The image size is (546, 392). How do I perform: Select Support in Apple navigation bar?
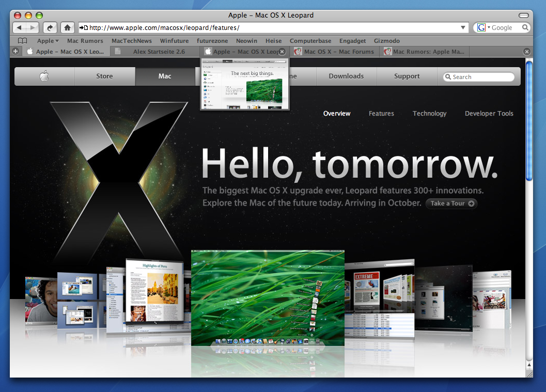tap(407, 76)
